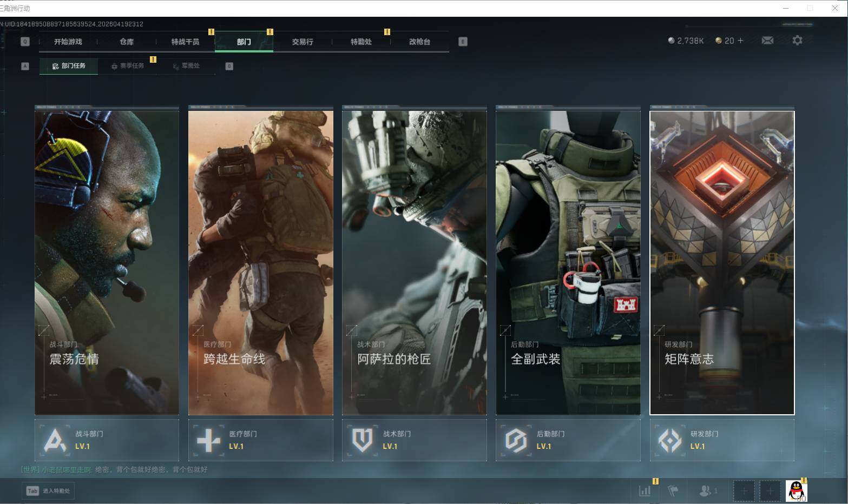Viewport: 848px width, 504px height.
Task: Switch to 军需处 sub-tab
Action: click(x=186, y=66)
